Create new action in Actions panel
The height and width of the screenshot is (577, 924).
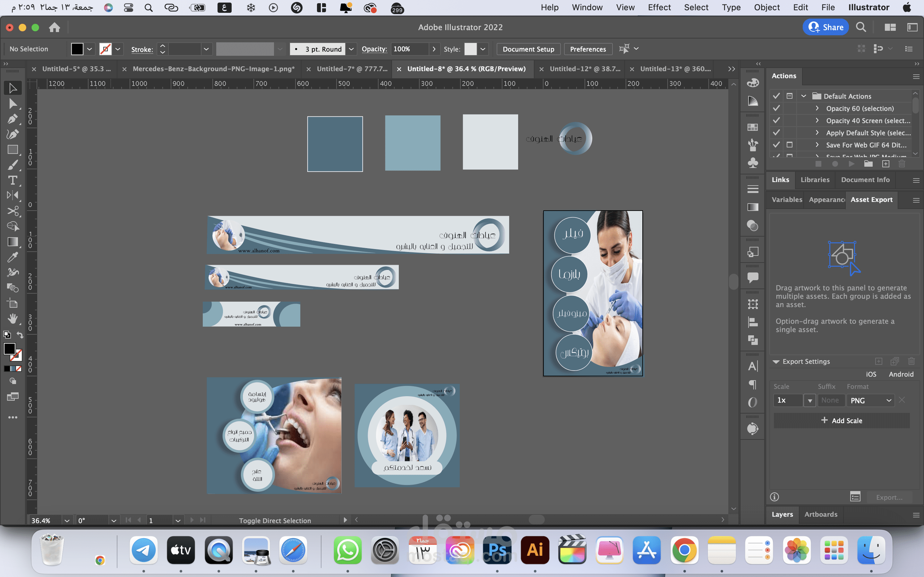tap(886, 164)
